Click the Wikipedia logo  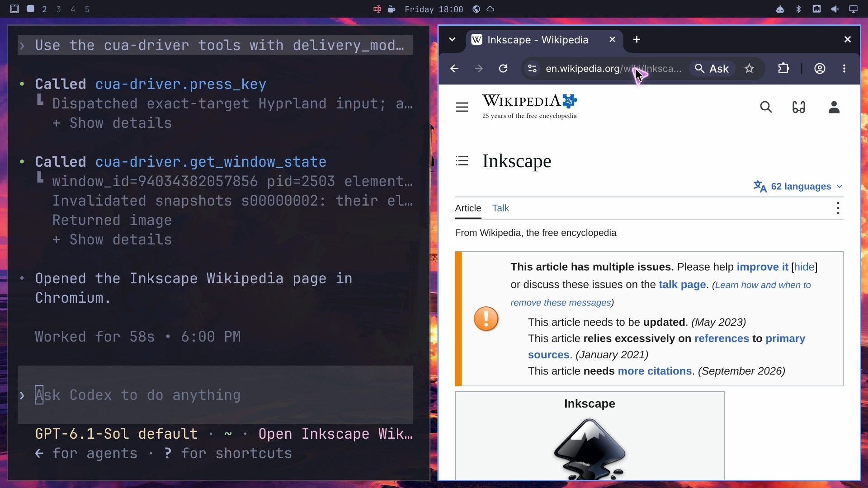tap(529, 107)
